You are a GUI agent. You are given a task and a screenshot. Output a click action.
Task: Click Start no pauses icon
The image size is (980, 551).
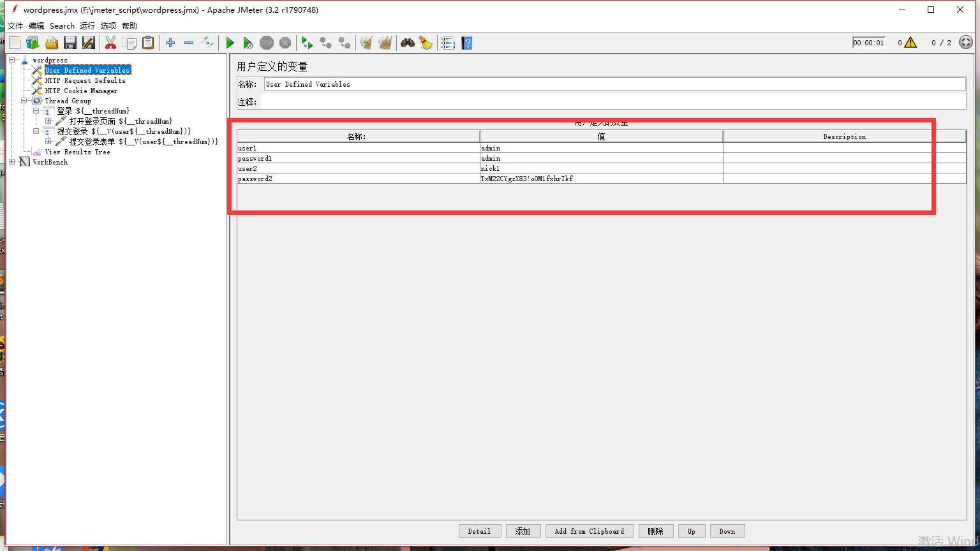coord(248,43)
